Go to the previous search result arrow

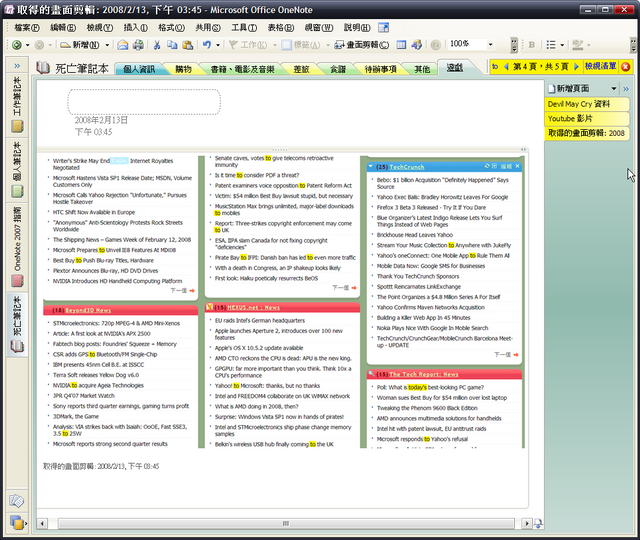click(506, 67)
